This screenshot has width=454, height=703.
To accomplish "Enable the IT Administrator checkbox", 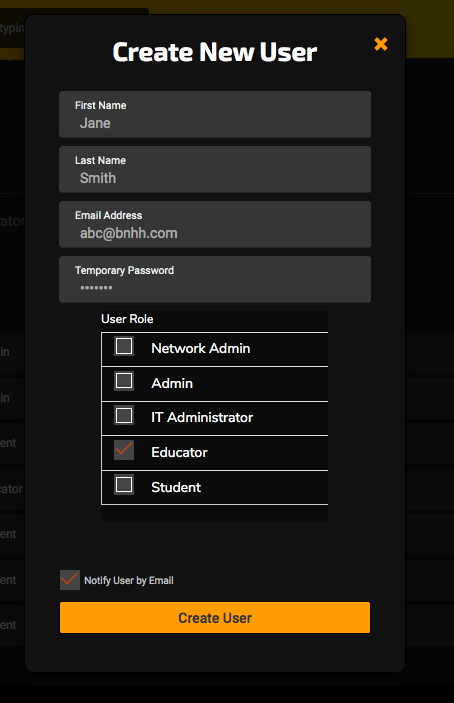I will point(124,416).
